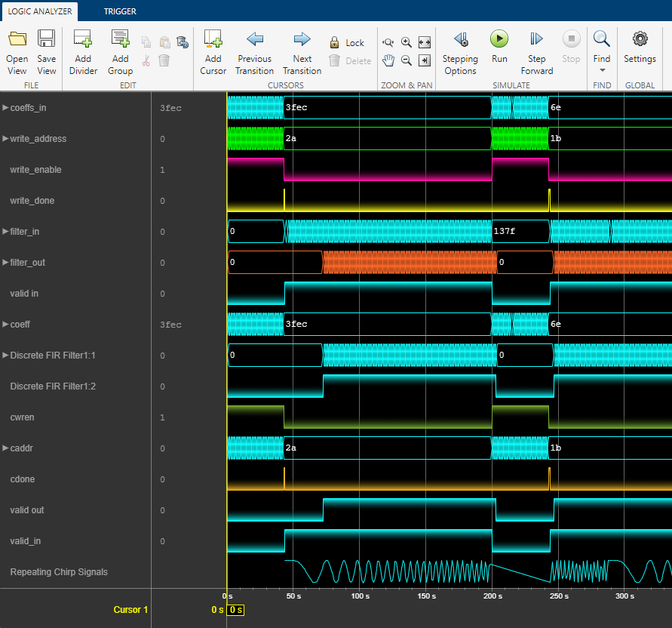The height and width of the screenshot is (628, 672).
Task: Click the Add Divider icon
Action: click(x=83, y=39)
